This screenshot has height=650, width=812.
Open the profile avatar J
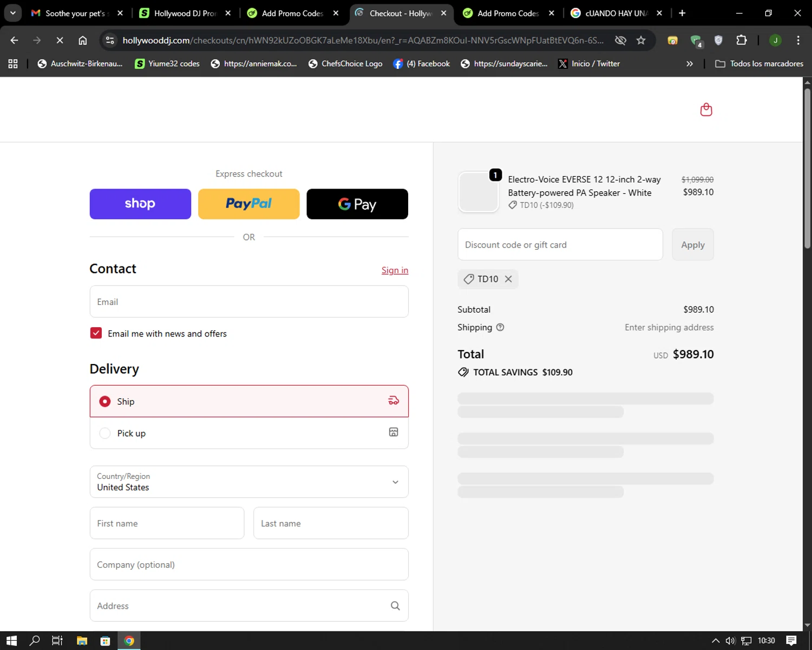pos(775,40)
